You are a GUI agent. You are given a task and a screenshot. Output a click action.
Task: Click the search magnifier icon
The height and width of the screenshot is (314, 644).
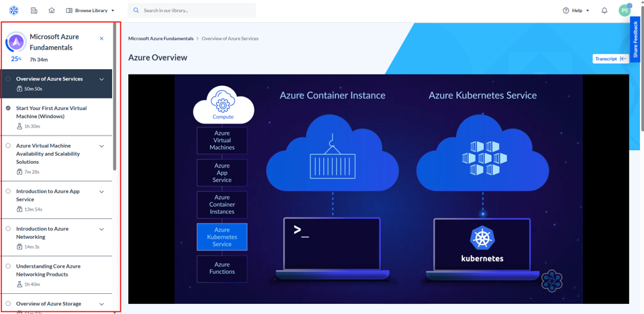[136, 10]
